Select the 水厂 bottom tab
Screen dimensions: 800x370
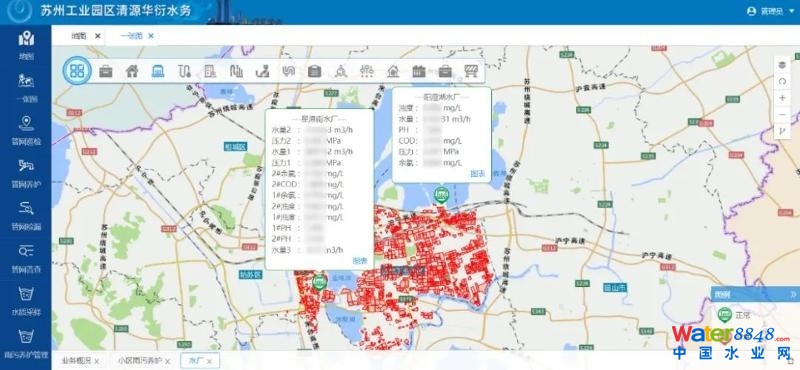tap(196, 361)
